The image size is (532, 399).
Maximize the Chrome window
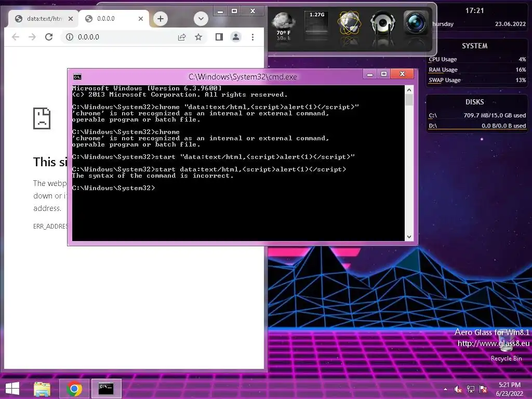point(234,11)
